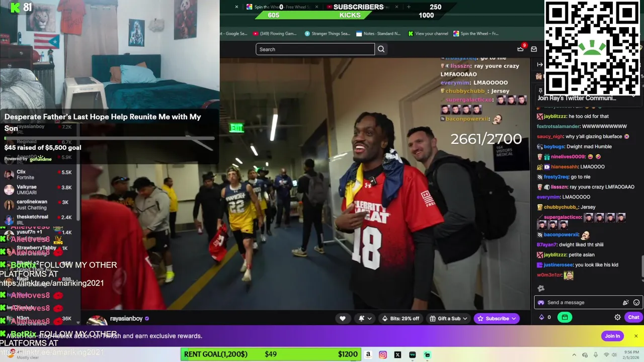644x362 pixels.
Task: Click justinerosee's chat username
Action: click(558, 265)
